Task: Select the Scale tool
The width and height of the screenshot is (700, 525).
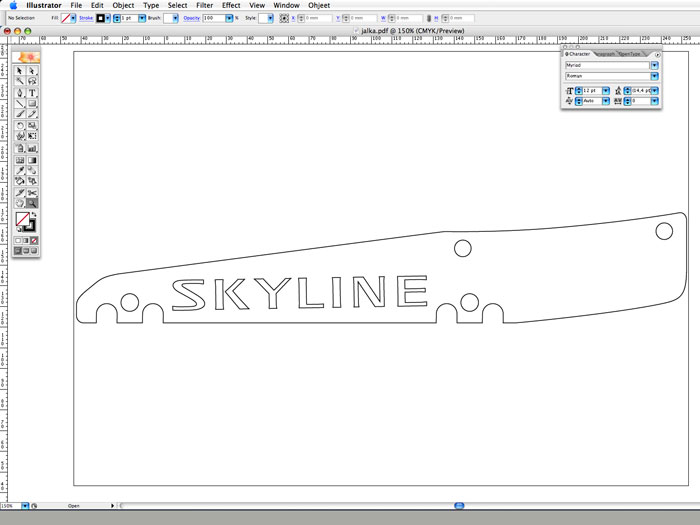Action: (x=32, y=125)
